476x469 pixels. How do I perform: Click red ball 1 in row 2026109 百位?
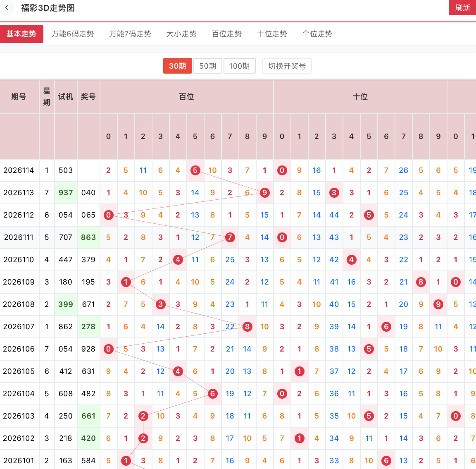pyautogui.click(x=126, y=282)
